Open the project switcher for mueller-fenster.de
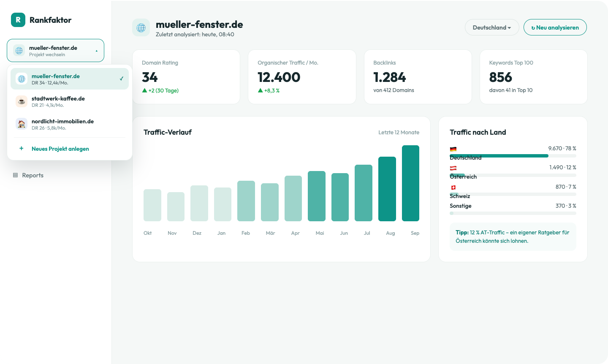Viewport: 608px width, 364px height. 55,51
